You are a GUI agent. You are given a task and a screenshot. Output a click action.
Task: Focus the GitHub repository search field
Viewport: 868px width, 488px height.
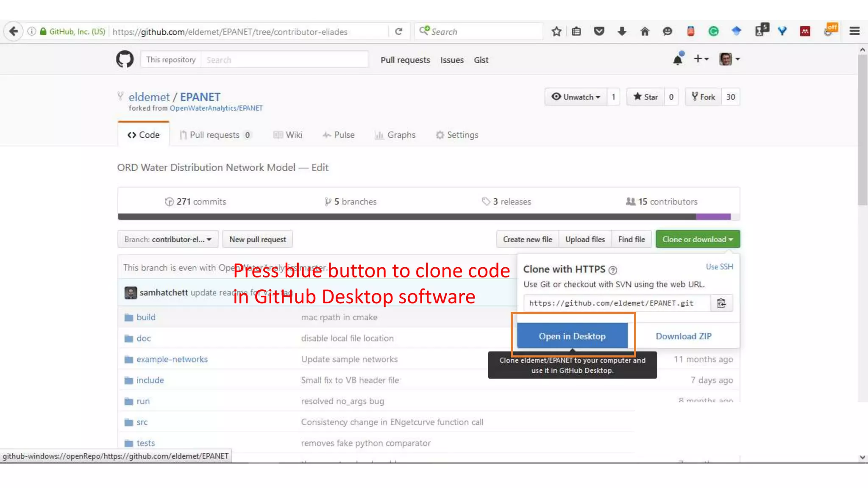click(x=284, y=60)
